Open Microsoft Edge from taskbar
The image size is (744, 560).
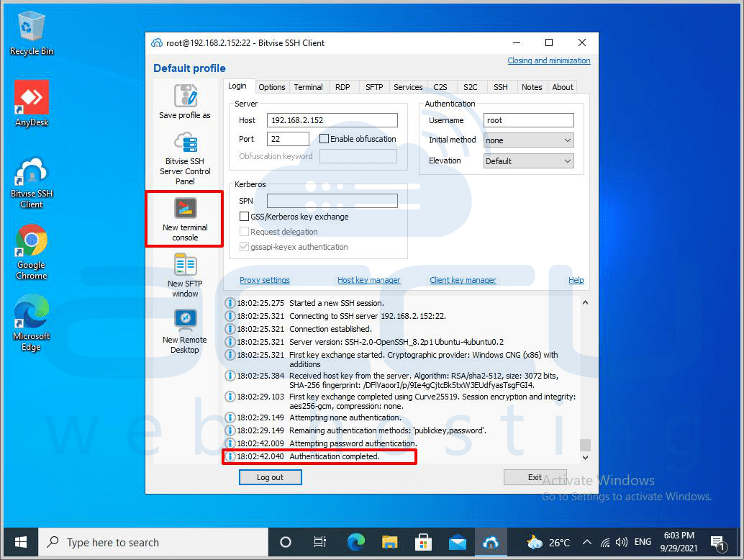(x=356, y=542)
